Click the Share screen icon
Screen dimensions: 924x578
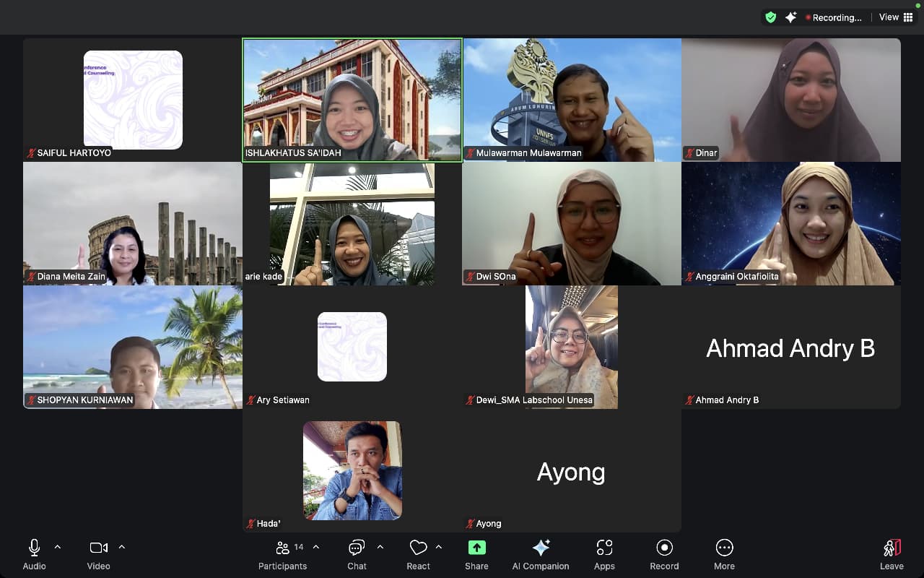[x=476, y=554]
